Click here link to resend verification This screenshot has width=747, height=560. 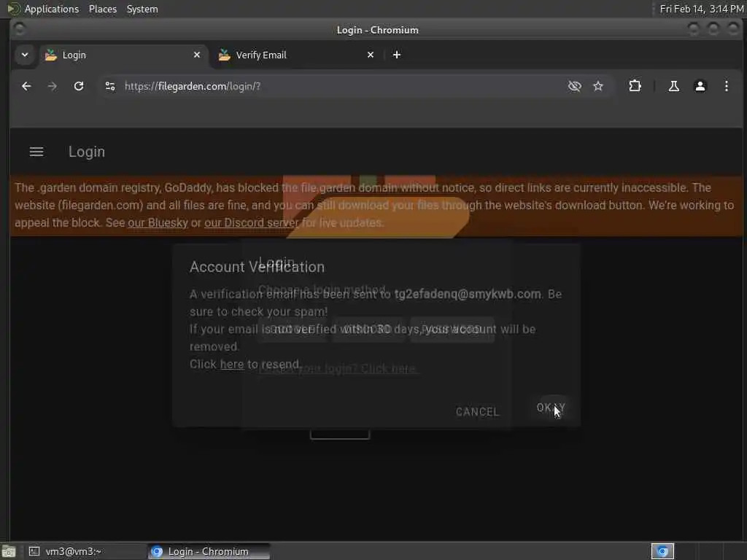231,365
